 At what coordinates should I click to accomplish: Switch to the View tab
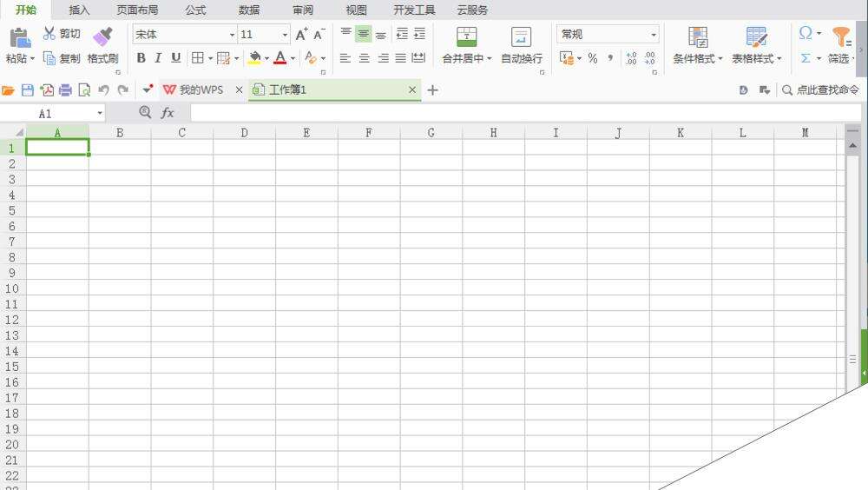(x=357, y=10)
